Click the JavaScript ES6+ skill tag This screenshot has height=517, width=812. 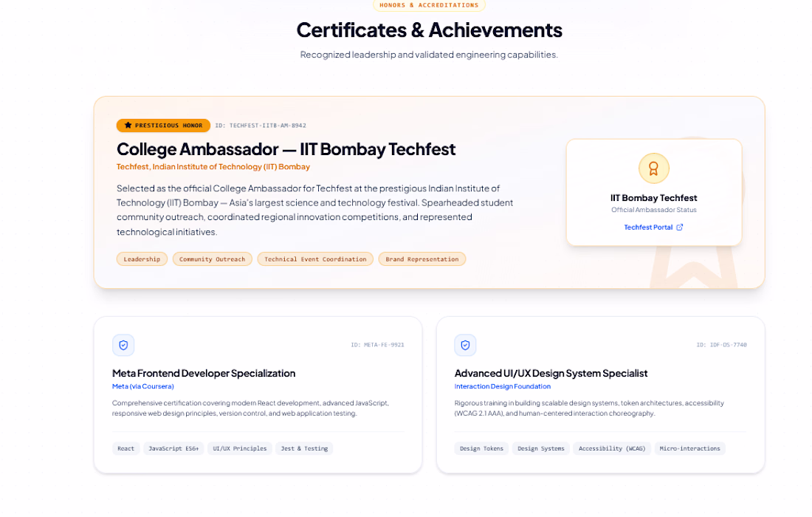173,448
